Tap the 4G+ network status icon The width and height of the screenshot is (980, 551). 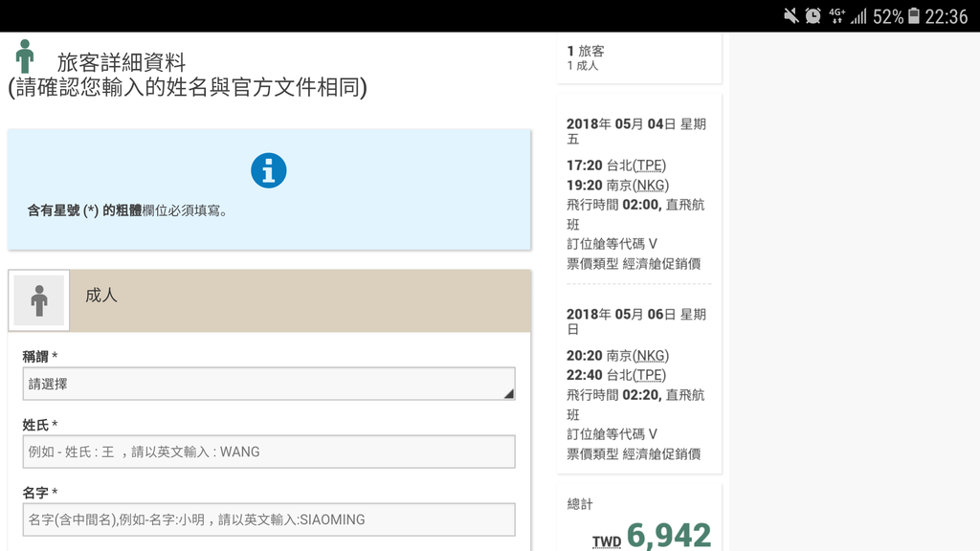click(836, 15)
